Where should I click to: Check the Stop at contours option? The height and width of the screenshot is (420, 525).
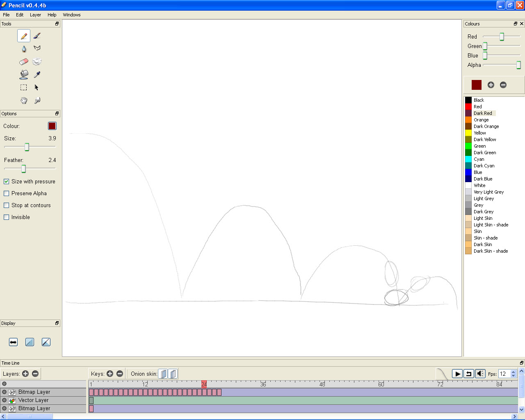click(x=7, y=205)
